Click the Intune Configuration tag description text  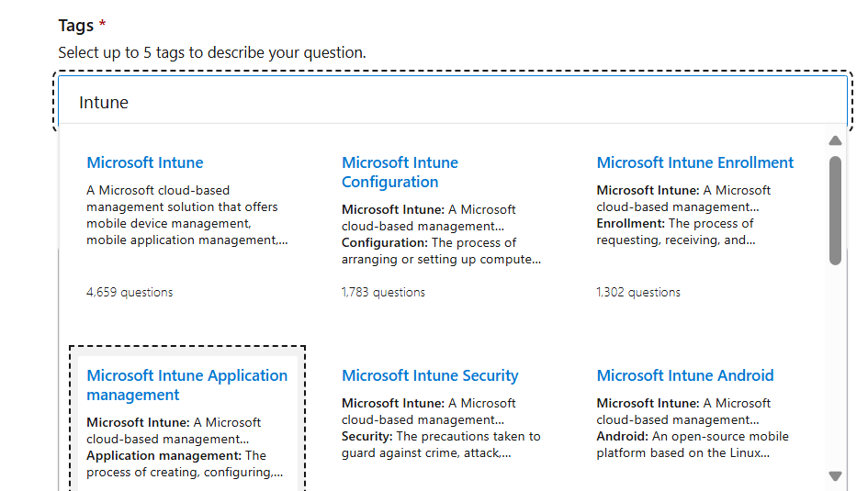[441, 234]
